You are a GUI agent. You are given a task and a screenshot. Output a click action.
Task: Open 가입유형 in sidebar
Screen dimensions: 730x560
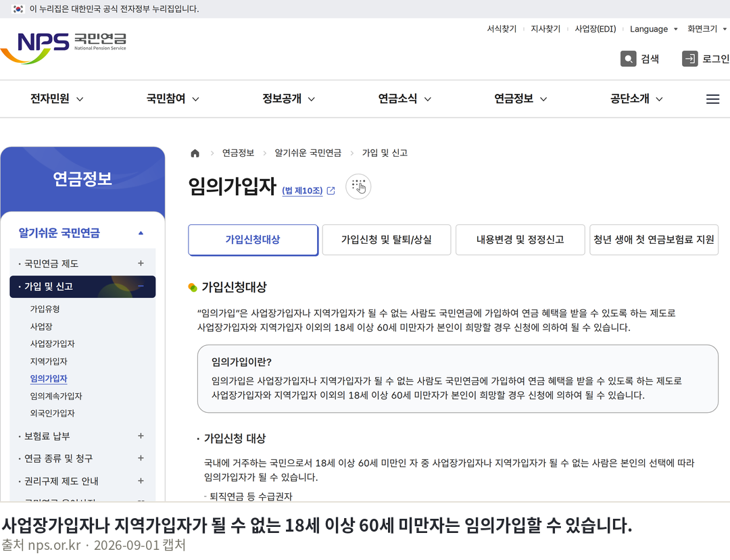click(45, 309)
